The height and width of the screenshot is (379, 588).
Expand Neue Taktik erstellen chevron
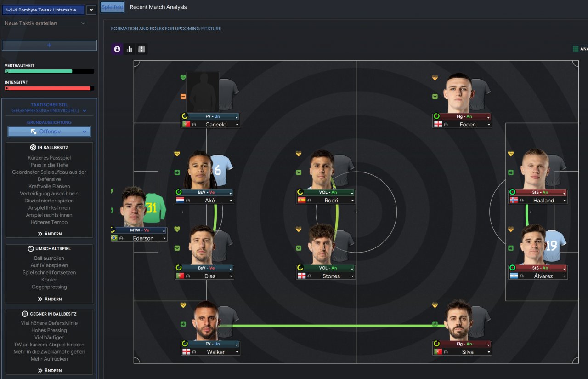pyautogui.click(x=83, y=23)
